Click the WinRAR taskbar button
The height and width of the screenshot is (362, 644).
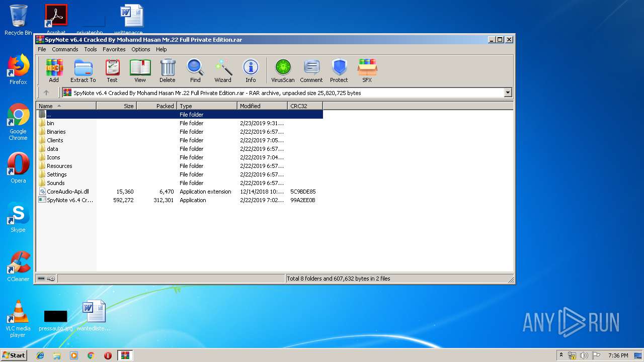coord(125,355)
